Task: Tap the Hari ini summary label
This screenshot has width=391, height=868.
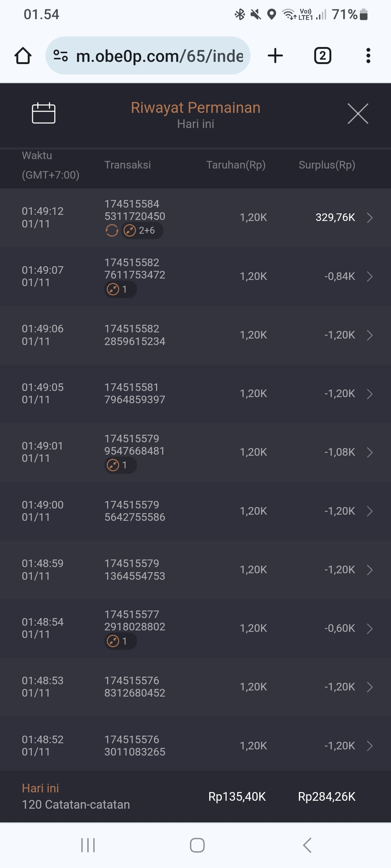Action: coord(41,788)
